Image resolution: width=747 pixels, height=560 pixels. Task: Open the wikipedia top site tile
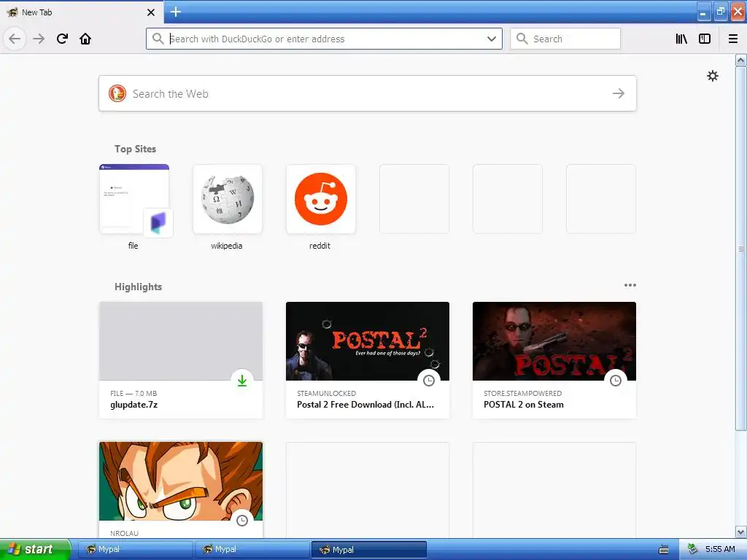click(228, 199)
